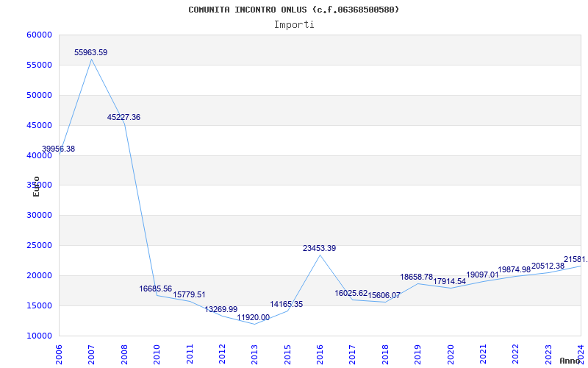Click the 16025.62 data label
Viewport: 588px width, 368px height.
point(351,293)
